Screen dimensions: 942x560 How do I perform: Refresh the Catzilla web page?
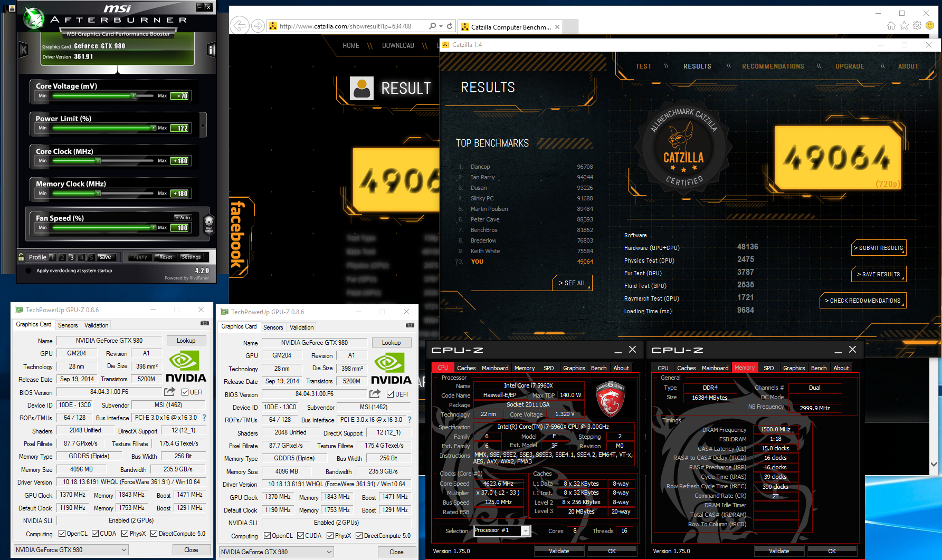pos(450,26)
